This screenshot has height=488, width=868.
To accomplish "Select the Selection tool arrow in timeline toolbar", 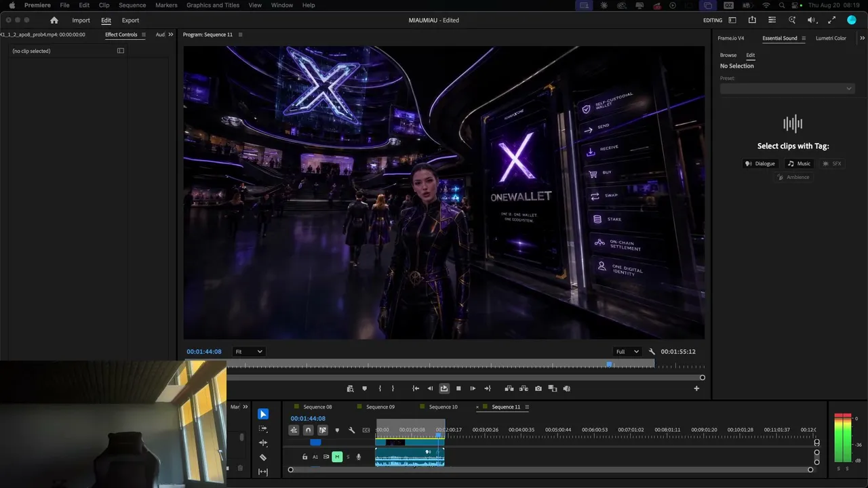I will 263,414.
